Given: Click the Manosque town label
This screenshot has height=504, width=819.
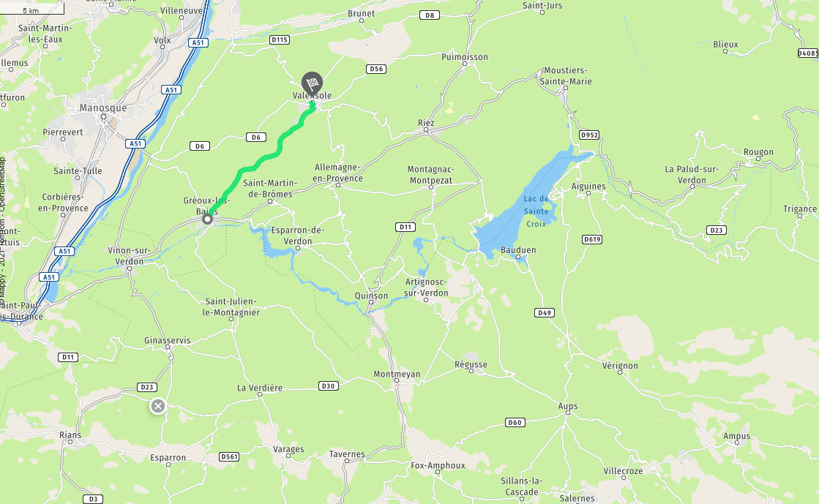Looking at the screenshot, I should point(103,108).
